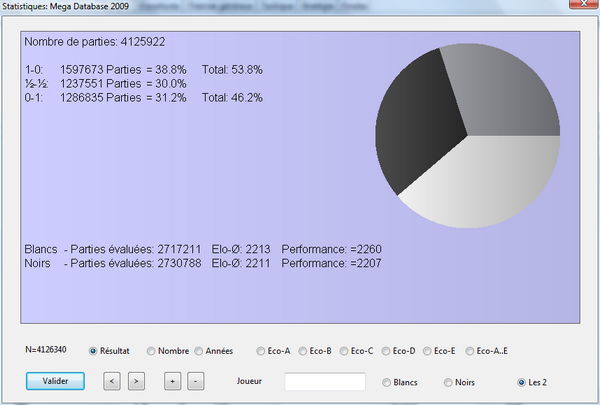
Task: Click the Total: 53.8% value
Action: click(232, 70)
